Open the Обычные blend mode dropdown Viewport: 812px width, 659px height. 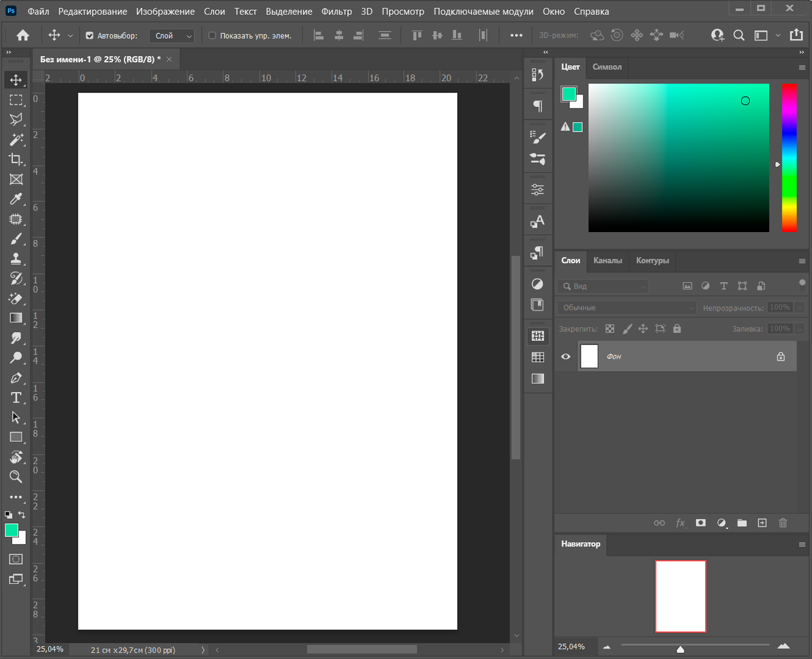coord(627,308)
